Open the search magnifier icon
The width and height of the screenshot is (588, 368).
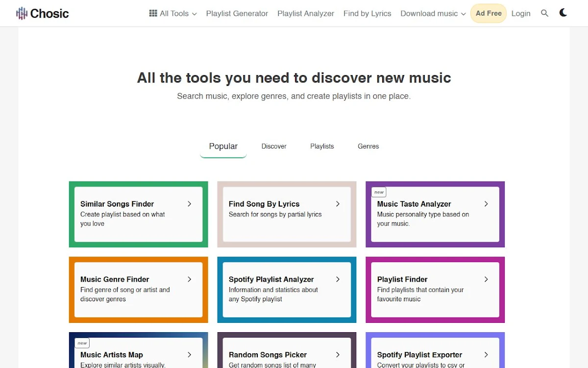click(544, 13)
